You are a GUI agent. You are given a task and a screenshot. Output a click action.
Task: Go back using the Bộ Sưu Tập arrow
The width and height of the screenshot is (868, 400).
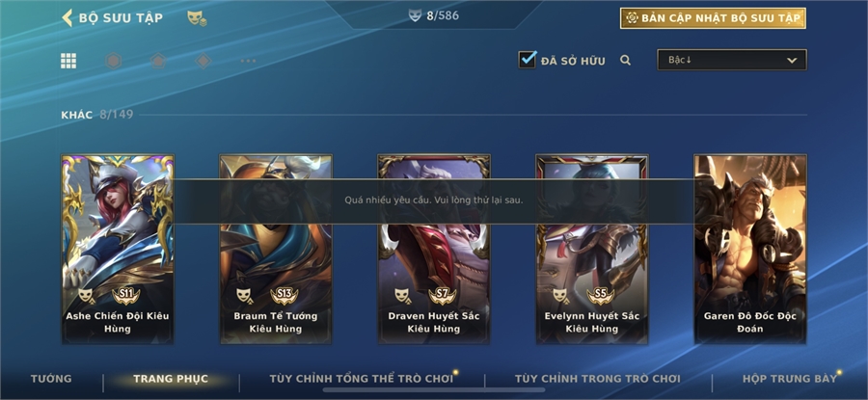(x=67, y=17)
